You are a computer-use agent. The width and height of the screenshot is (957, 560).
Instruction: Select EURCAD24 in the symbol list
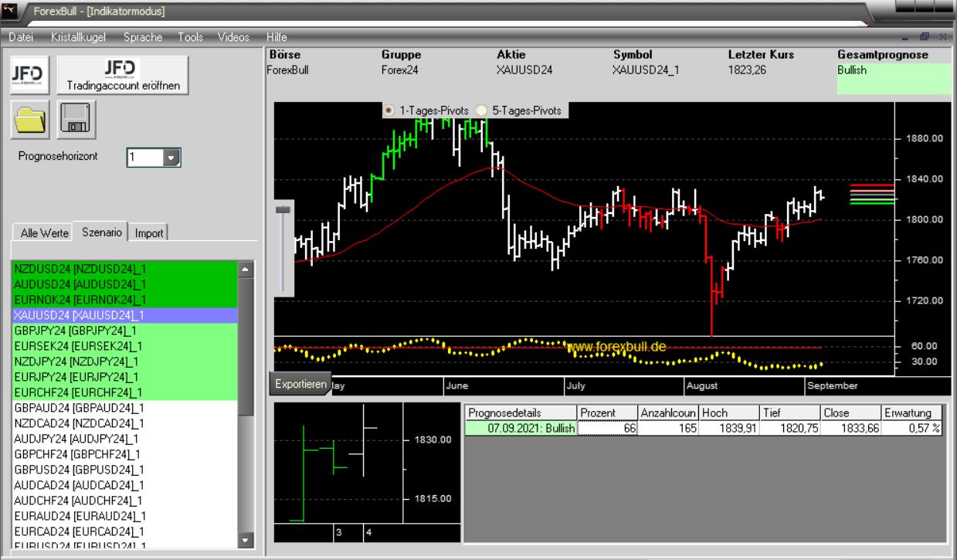(x=125, y=531)
